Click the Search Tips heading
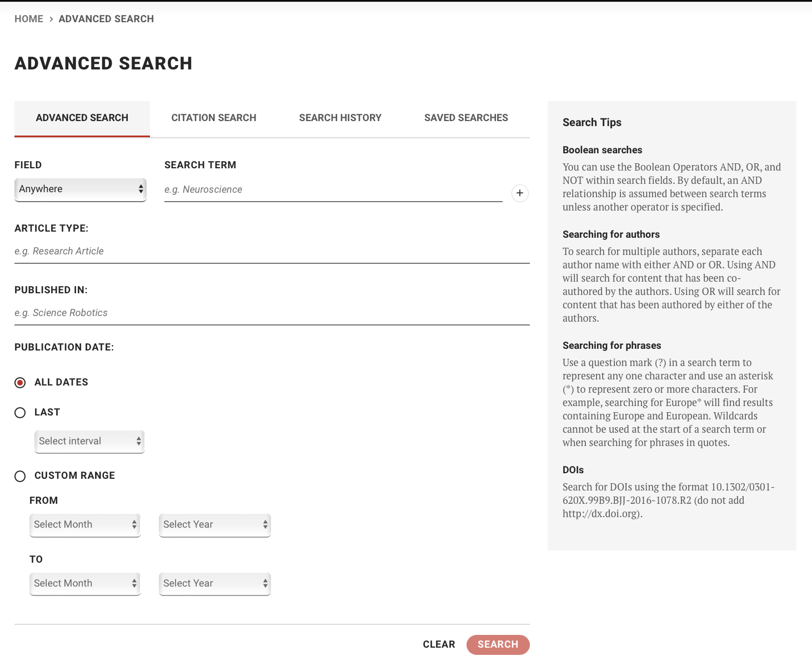This screenshot has height=661, width=812. pyautogui.click(x=592, y=123)
